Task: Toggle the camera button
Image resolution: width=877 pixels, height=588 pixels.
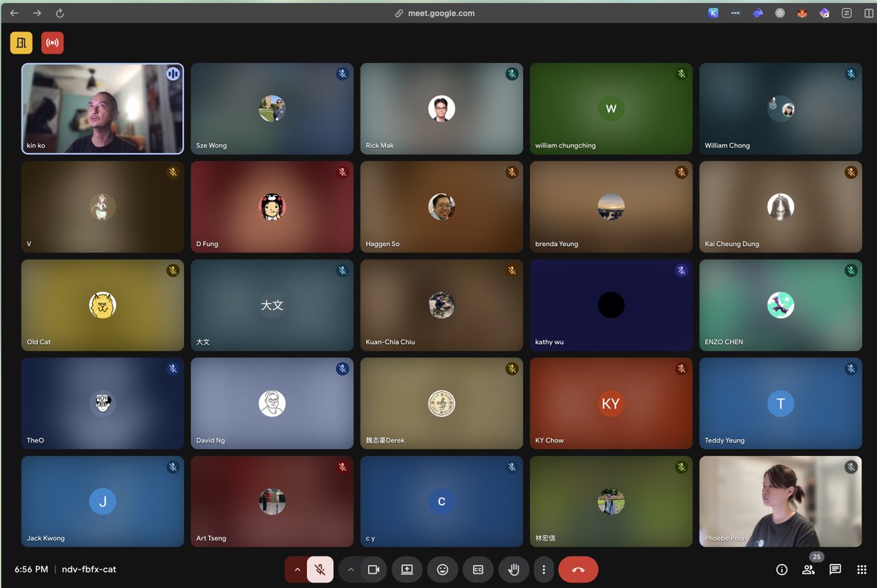Action: pos(373,570)
